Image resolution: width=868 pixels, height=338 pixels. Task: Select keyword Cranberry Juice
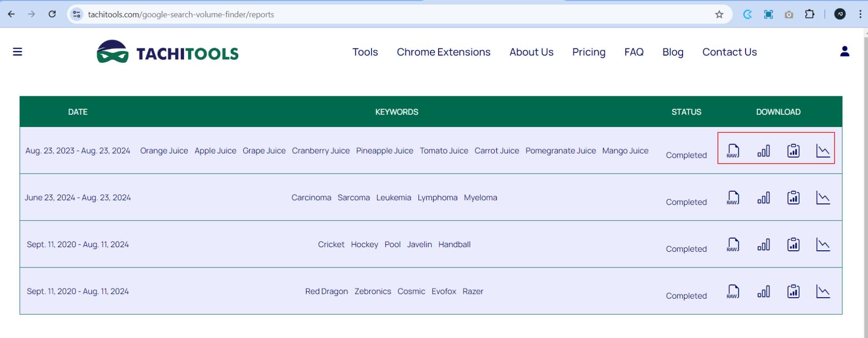point(321,151)
